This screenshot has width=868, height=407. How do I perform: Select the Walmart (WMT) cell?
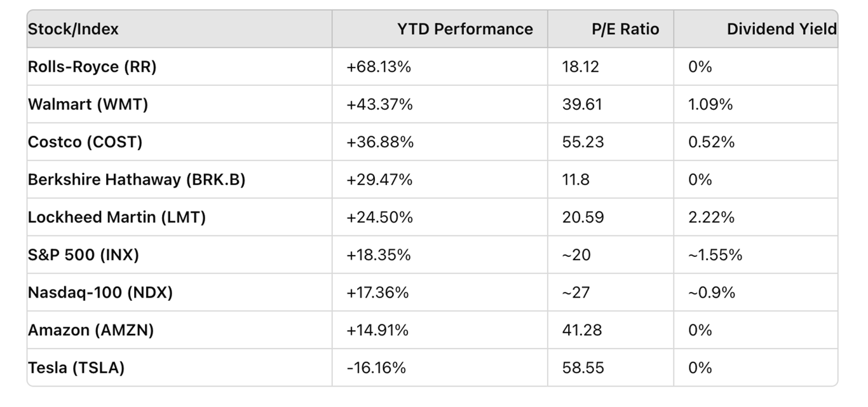click(88, 104)
